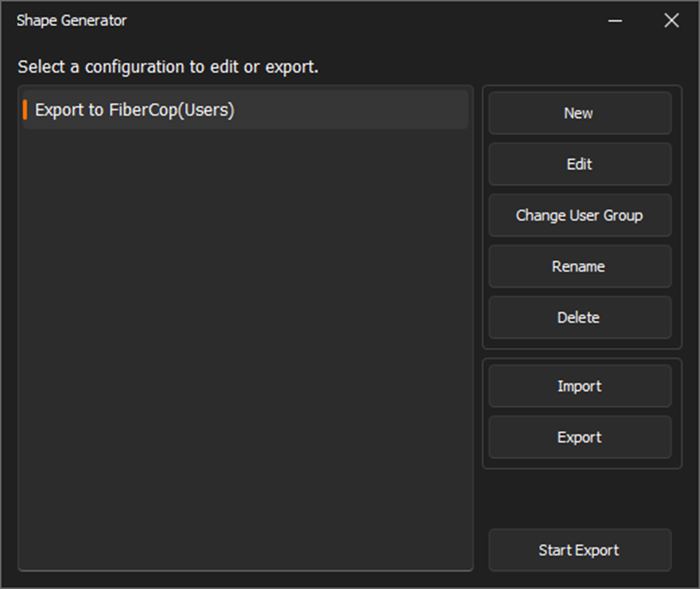The height and width of the screenshot is (589, 700).
Task: Click the Export button below Import
Action: [580, 437]
